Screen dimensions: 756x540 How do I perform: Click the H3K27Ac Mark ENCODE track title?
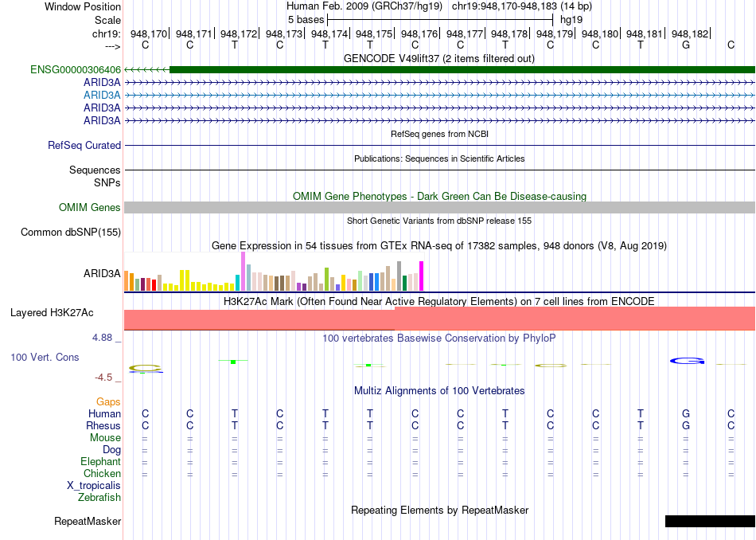[x=439, y=302]
